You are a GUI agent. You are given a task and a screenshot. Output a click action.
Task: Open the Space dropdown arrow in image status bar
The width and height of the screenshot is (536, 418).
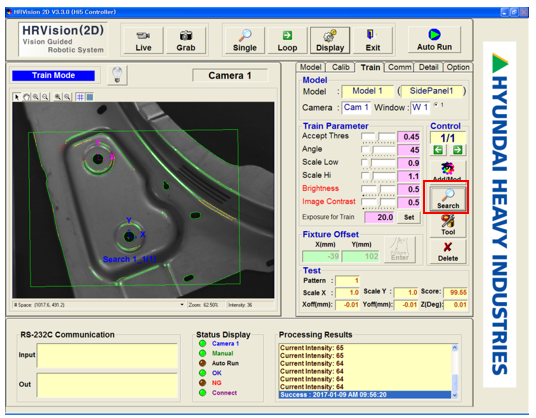tap(182, 305)
